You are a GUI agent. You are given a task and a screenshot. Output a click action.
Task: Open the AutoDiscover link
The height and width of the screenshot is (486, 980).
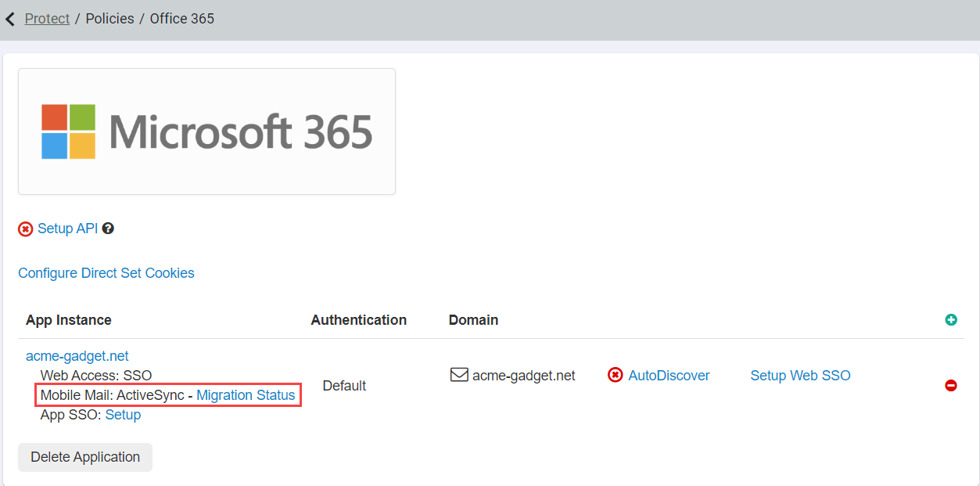point(669,376)
